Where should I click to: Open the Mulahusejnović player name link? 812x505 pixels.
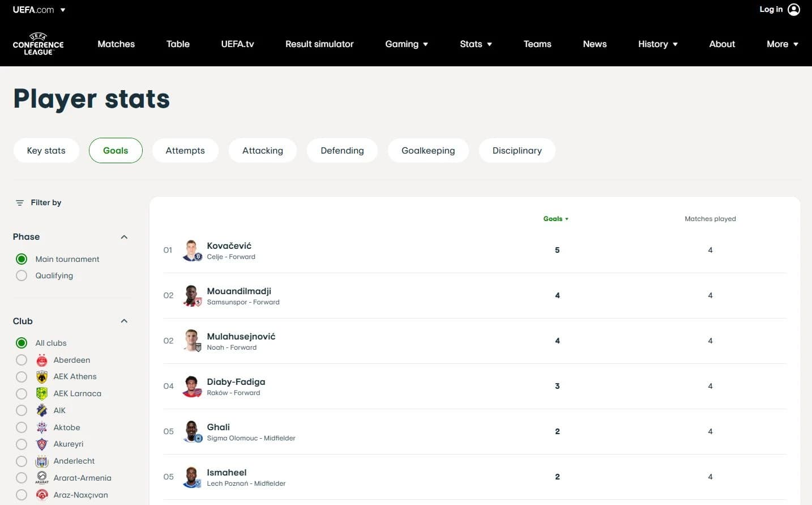(x=241, y=337)
